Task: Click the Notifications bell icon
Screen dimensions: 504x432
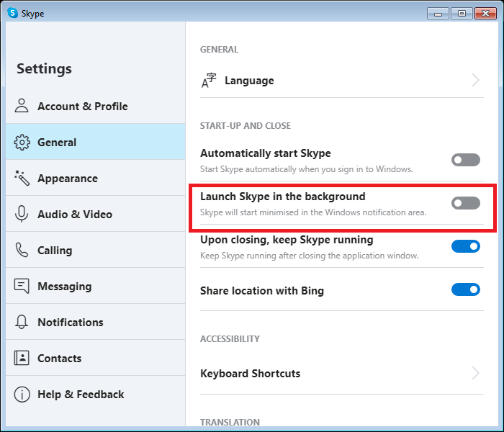Action: coord(22,322)
